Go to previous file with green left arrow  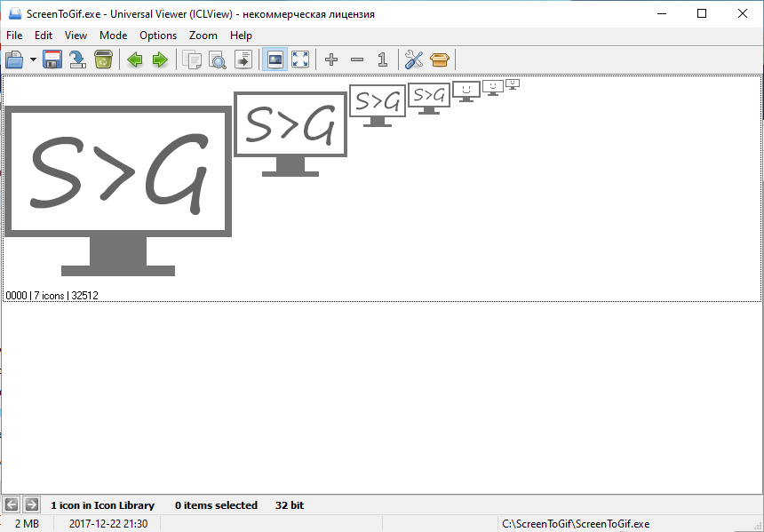[135, 60]
